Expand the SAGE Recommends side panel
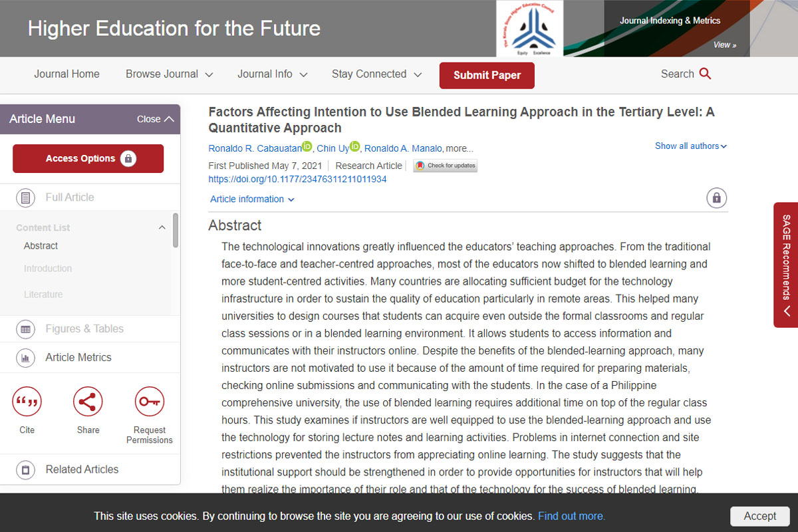This screenshot has width=798, height=532. tap(786, 265)
